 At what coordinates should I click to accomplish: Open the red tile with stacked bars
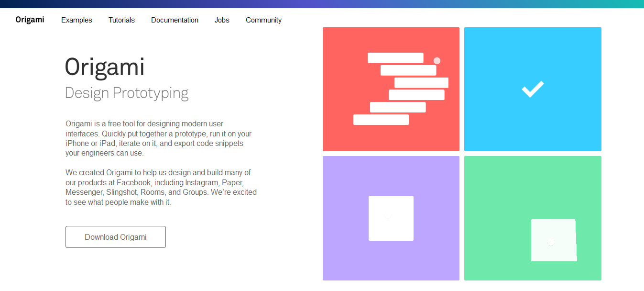pos(391,89)
